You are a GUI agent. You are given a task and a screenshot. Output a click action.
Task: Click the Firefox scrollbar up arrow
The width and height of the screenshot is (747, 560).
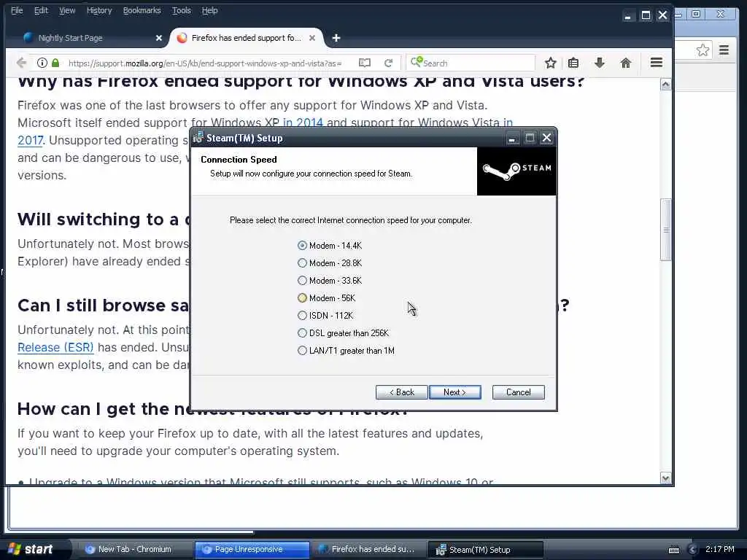click(x=665, y=85)
